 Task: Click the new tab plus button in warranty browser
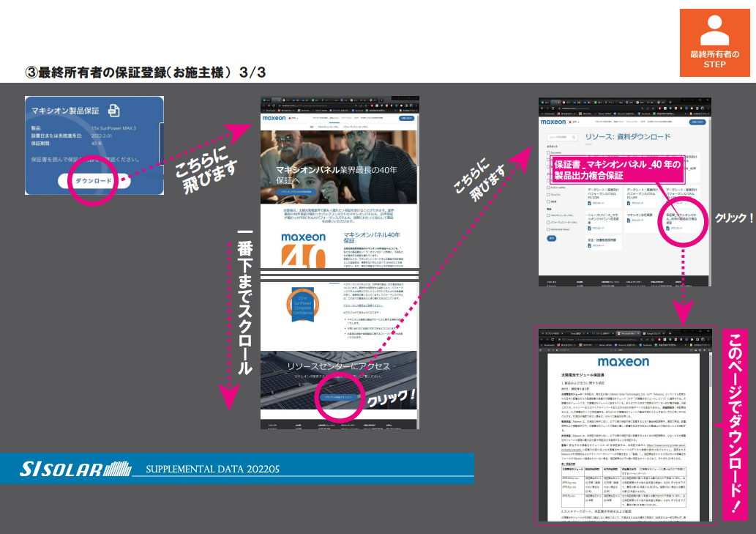point(381,100)
